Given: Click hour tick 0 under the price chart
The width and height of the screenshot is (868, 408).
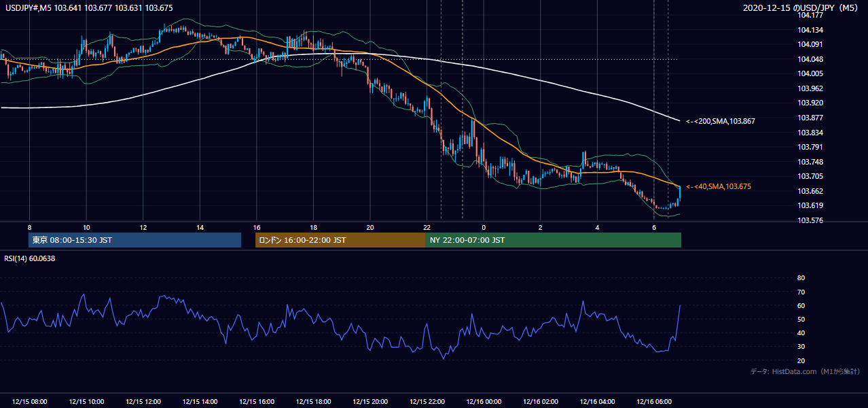Looking at the screenshot, I should [x=484, y=227].
